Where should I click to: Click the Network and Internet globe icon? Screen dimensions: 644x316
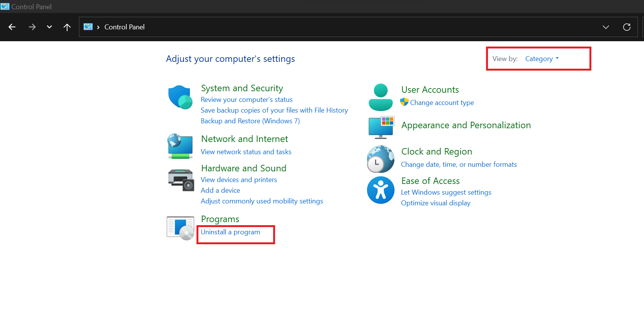tap(180, 146)
